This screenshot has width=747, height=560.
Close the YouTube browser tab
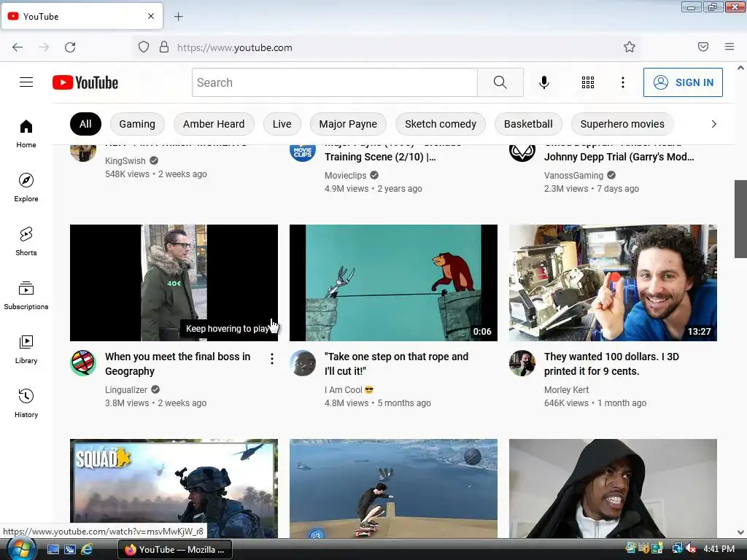pyautogui.click(x=151, y=16)
